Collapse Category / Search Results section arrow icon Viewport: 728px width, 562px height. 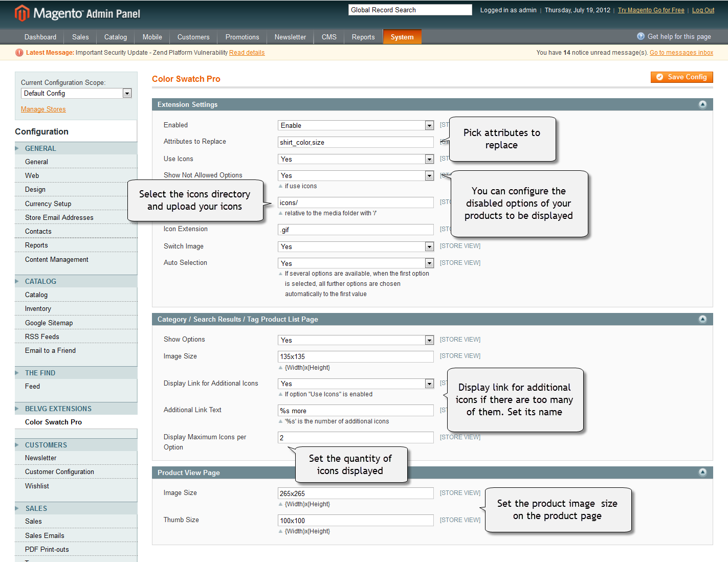point(702,319)
